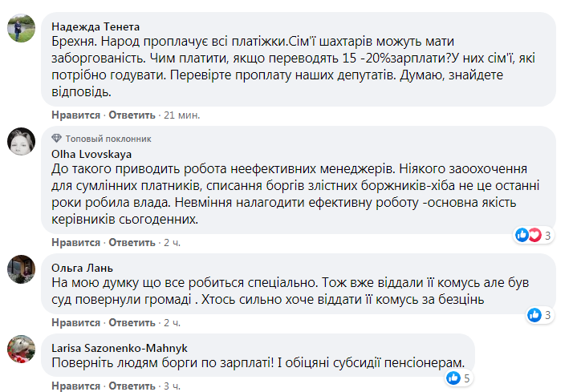Reply to Надежда Тенета's comment

(x=130, y=115)
